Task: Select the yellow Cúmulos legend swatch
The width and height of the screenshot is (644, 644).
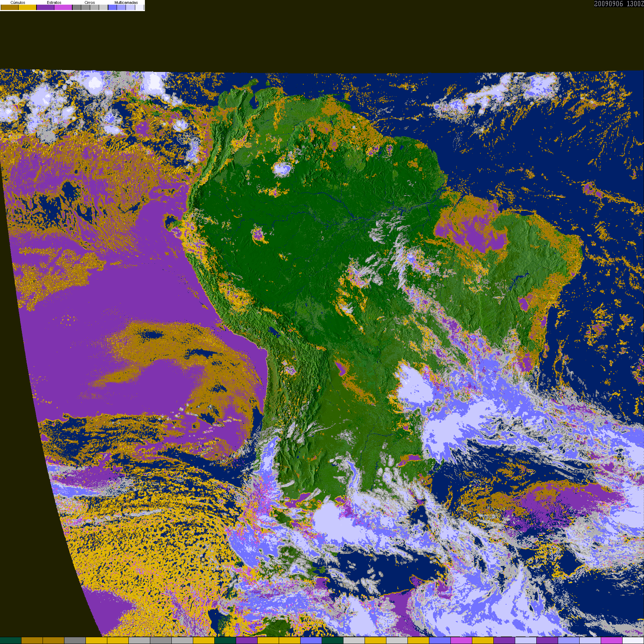Action: tap(28, 8)
